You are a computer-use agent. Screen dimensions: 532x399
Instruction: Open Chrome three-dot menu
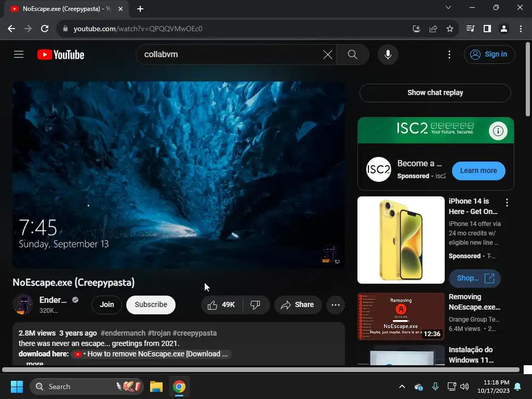521,29
